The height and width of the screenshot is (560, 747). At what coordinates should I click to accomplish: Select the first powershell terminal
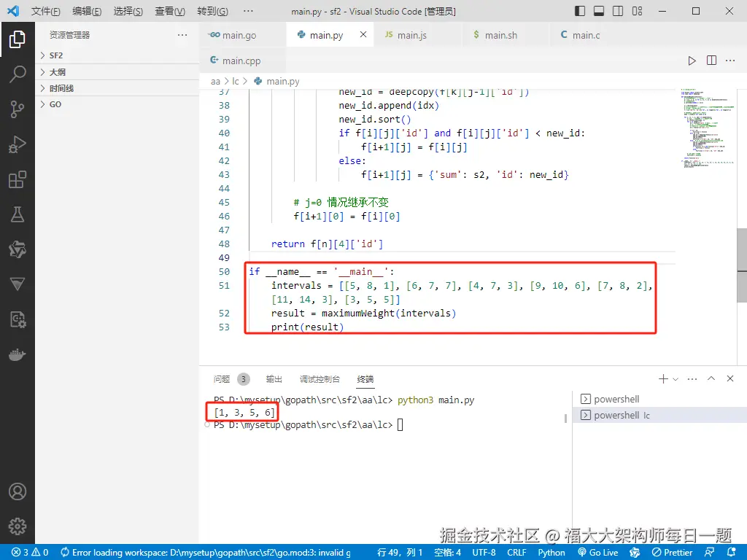(659, 399)
